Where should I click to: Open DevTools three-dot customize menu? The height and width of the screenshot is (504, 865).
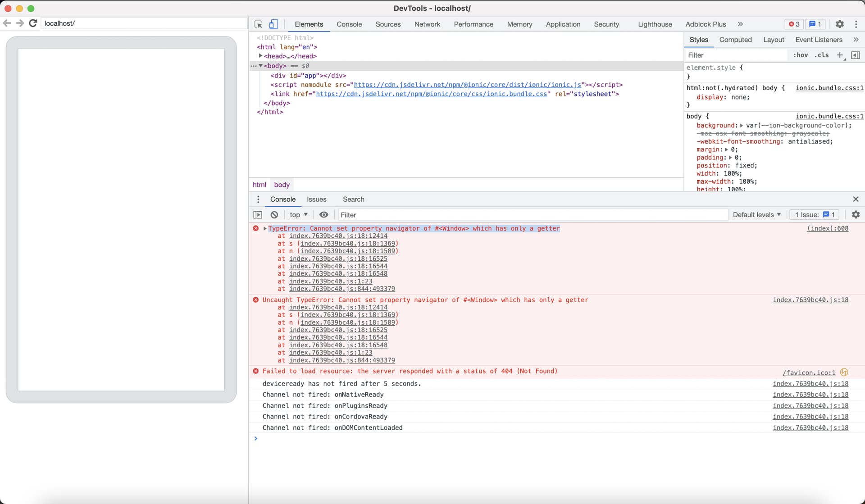tap(856, 24)
